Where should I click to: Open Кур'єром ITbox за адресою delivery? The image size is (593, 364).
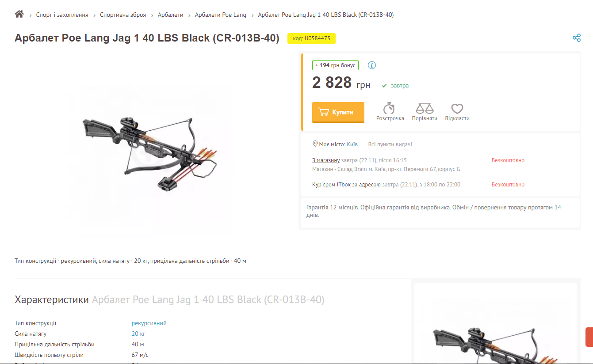click(346, 185)
